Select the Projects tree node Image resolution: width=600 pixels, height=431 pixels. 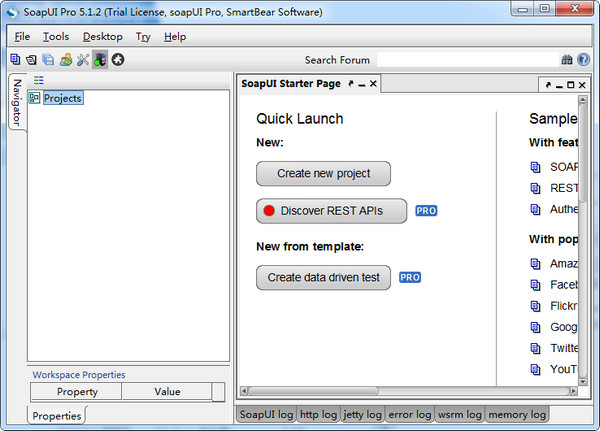[x=63, y=98]
